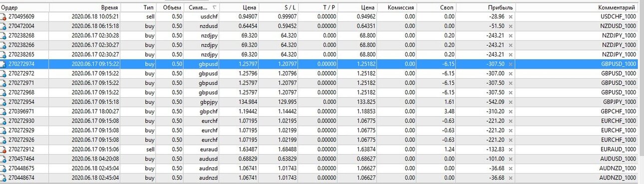This screenshot has width=644, height=184.
Task: Click the time 2020.06.18 10:05:21
Action: (x=95, y=16)
